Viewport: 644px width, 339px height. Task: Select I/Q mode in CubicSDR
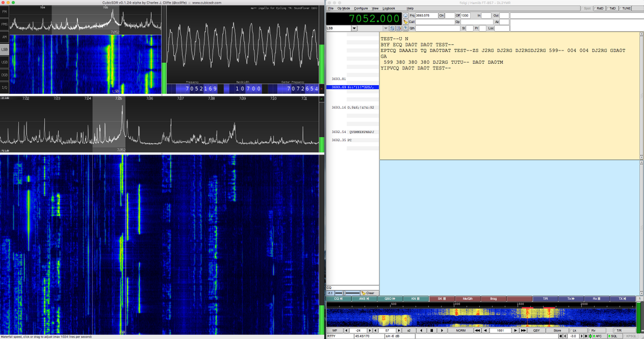coord(4,87)
